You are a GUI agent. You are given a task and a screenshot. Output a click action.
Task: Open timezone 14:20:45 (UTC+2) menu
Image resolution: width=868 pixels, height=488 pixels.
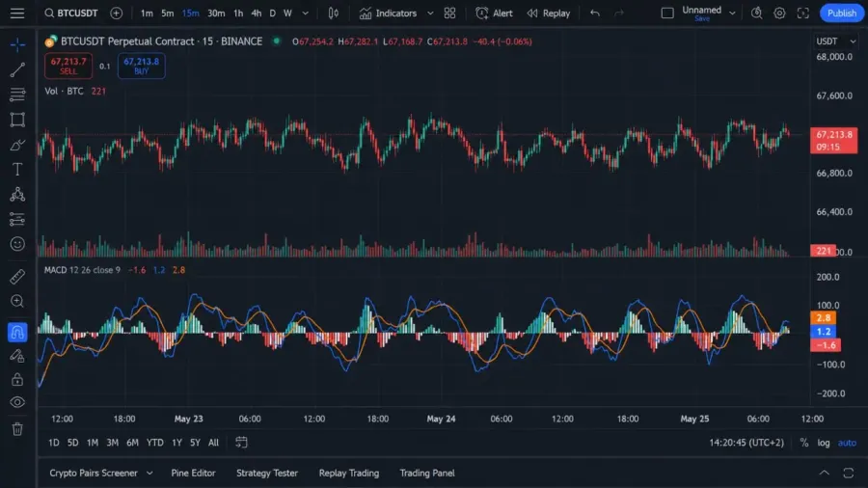(x=746, y=443)
